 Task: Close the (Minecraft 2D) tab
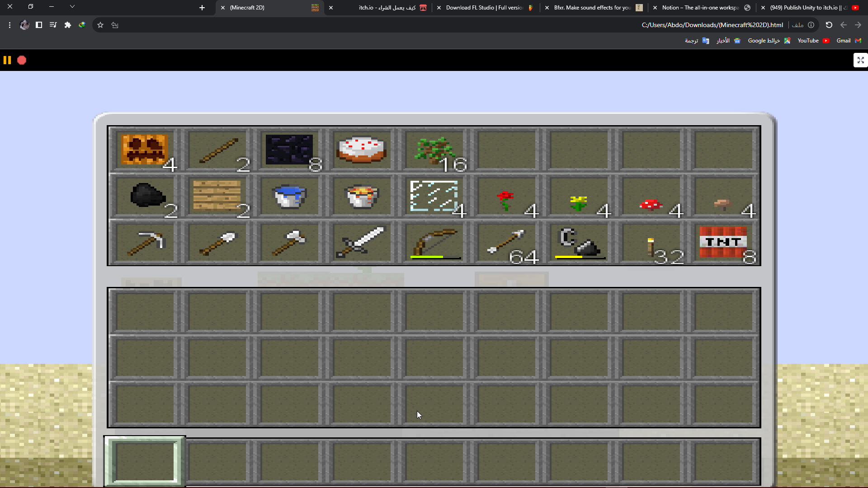[223, 8]
